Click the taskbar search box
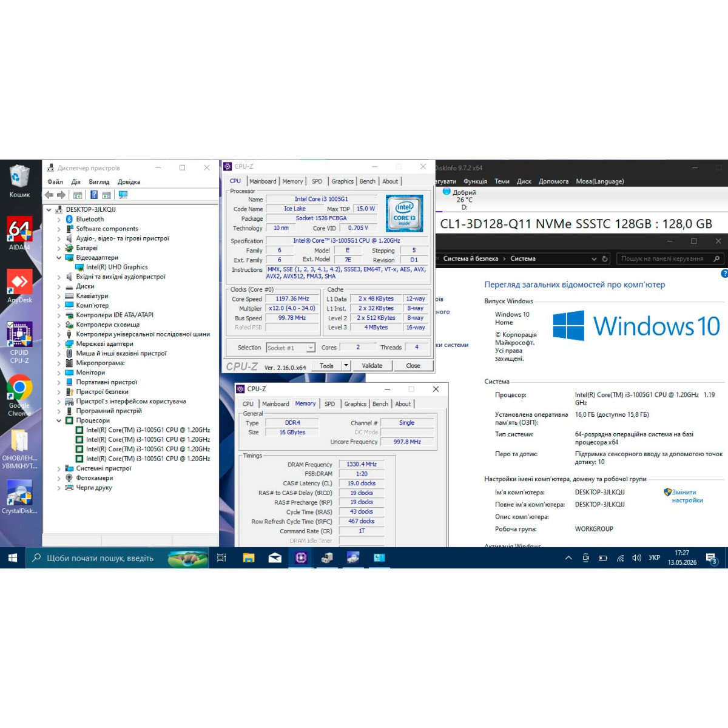The width and height of the screenshot is (728, 728). [118, 558]
